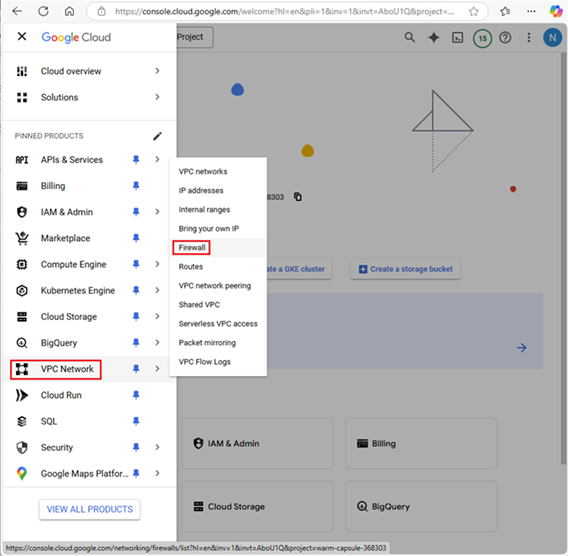Open the Cloud Storage quick access card
Viewport: 568px width, 556px height.
tap(257, 506)
